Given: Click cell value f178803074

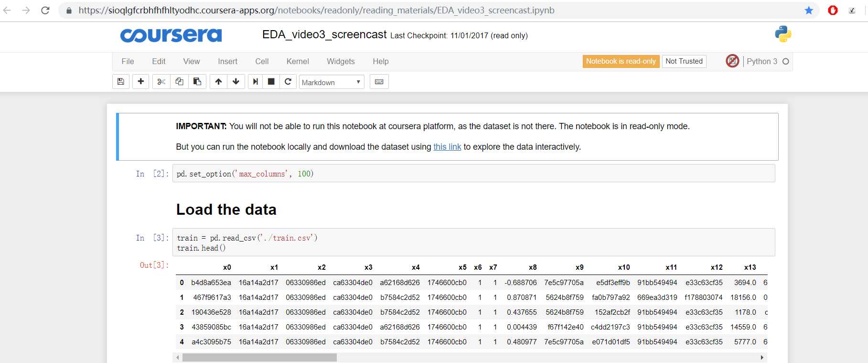Looking at the screenshot, I should pos(704,297).
